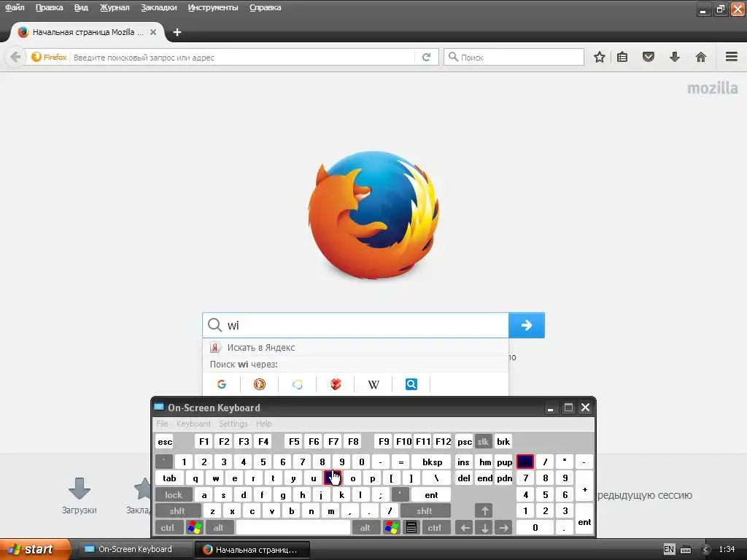Open the Файл menu
Image resolution: width=747 pixels, height=560 pixels.
[15, 7]
